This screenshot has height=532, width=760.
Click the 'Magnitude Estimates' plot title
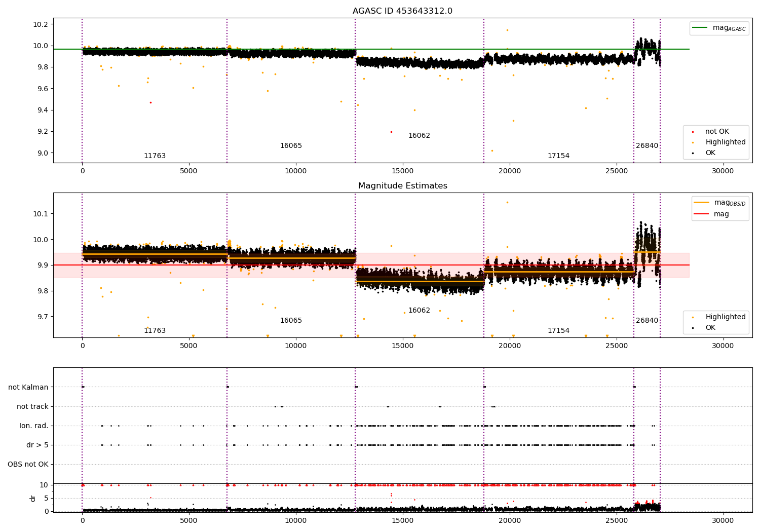coord(402,186)
